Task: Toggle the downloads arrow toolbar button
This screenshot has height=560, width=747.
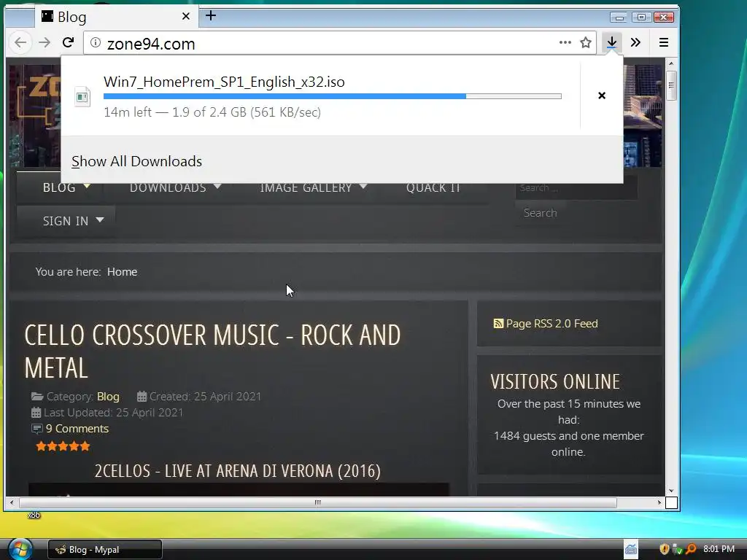Action: (612, 43)
